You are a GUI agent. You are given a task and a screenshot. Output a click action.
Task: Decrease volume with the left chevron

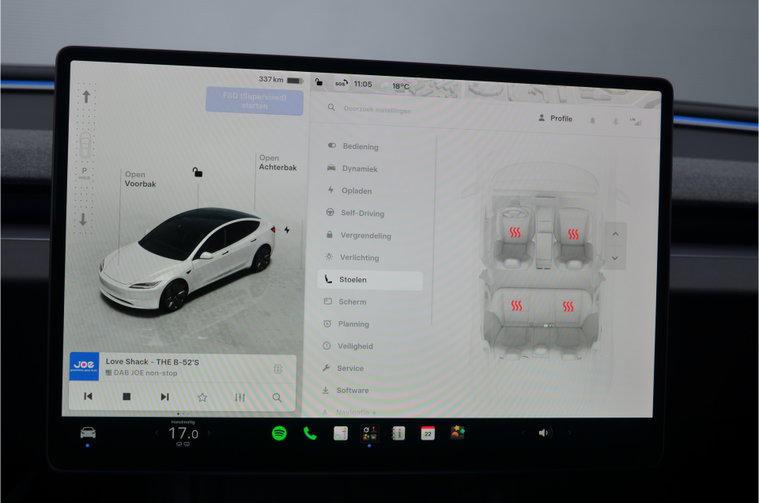tap(523, 433)
